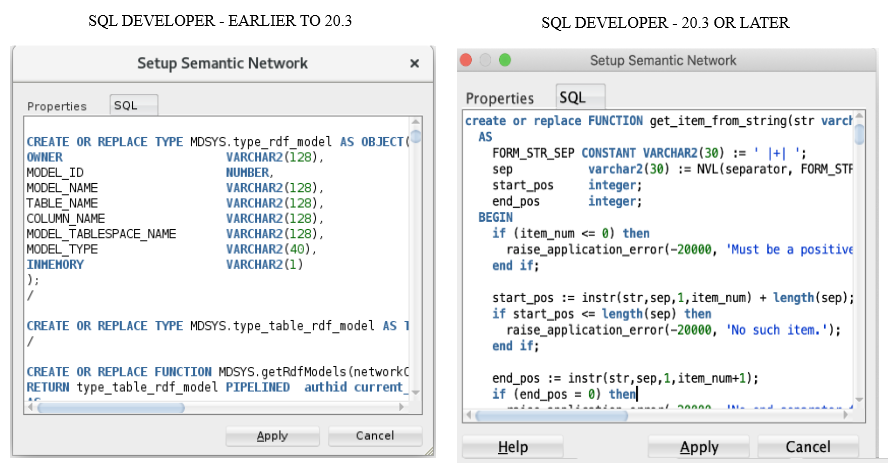The image size is (890, 468).
Task: Click horizontal scrollbar thumb in left SQL pane
Action: [x=111, y=407]
